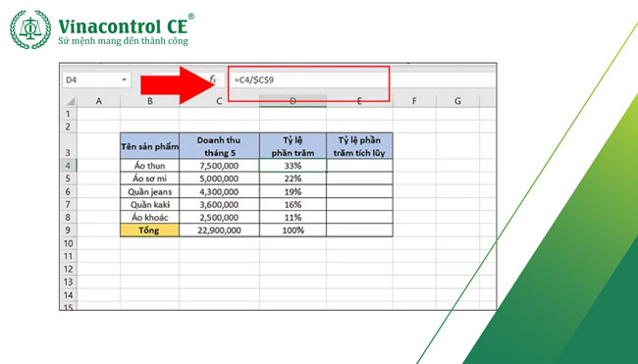Select row 5 header
Image resolution: width=638 pixels, height=364 pixels.
(69, 179)
